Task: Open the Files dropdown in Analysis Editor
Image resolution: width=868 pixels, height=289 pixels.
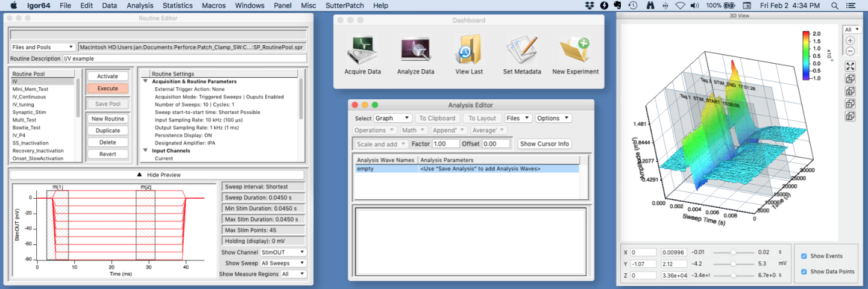Action: [518, 118]
